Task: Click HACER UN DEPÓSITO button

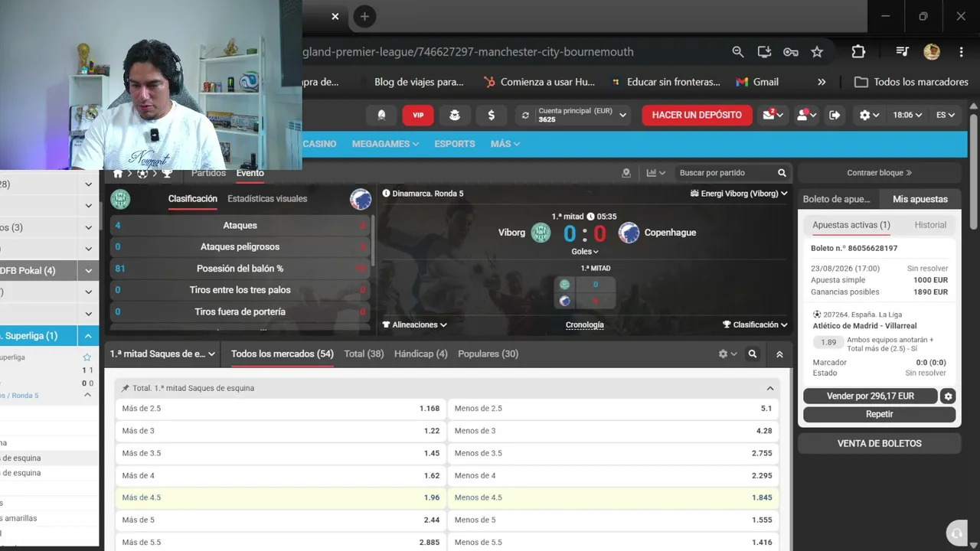Action: (x=697, y=115)
